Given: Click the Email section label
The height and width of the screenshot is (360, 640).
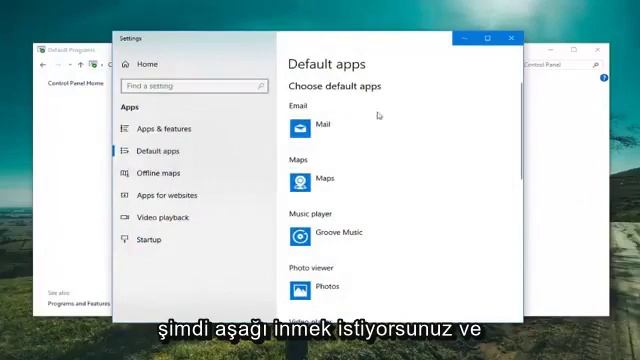Looking at the screenshot, I should click(298, 106).
